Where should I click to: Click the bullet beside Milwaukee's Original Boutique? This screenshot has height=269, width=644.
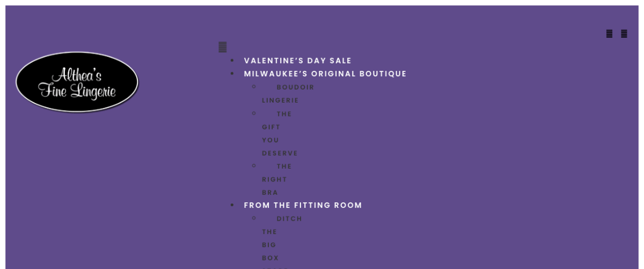click(232, 74)
